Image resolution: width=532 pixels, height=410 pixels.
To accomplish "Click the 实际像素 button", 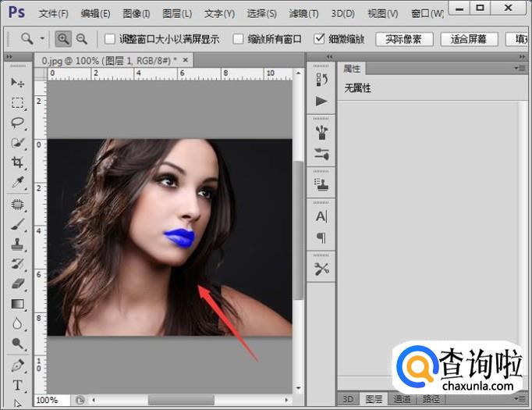I will 403,39.
